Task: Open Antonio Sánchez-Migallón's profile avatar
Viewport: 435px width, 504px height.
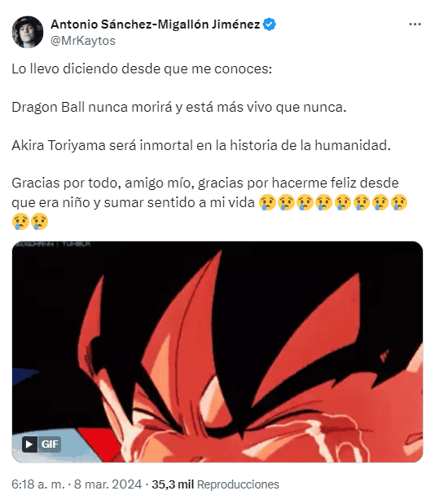Action: [28, 32]
